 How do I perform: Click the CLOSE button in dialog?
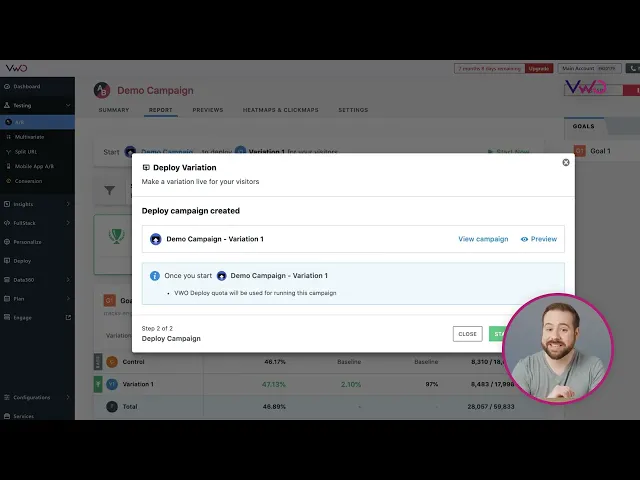pyautogui.click(x=467, y=334)
